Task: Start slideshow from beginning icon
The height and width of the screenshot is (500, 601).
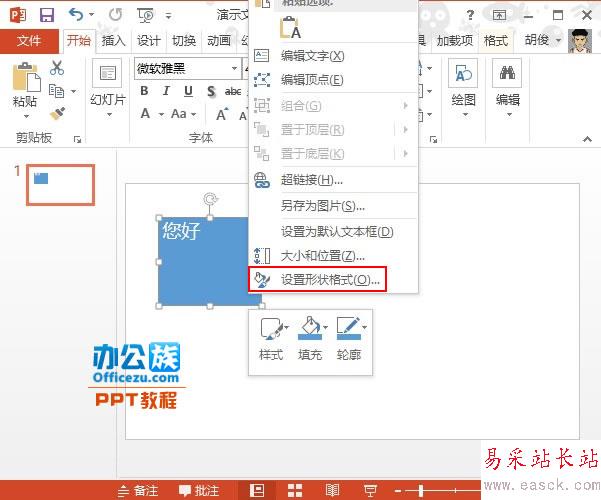Action: click(146, 15)
